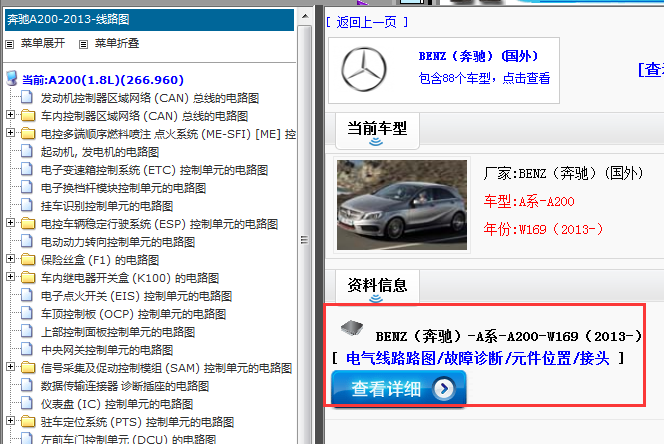664x444 pixels.
Task: Click the 奔驰A200-2013-线路图 header bar
Action: coord(149,19)
